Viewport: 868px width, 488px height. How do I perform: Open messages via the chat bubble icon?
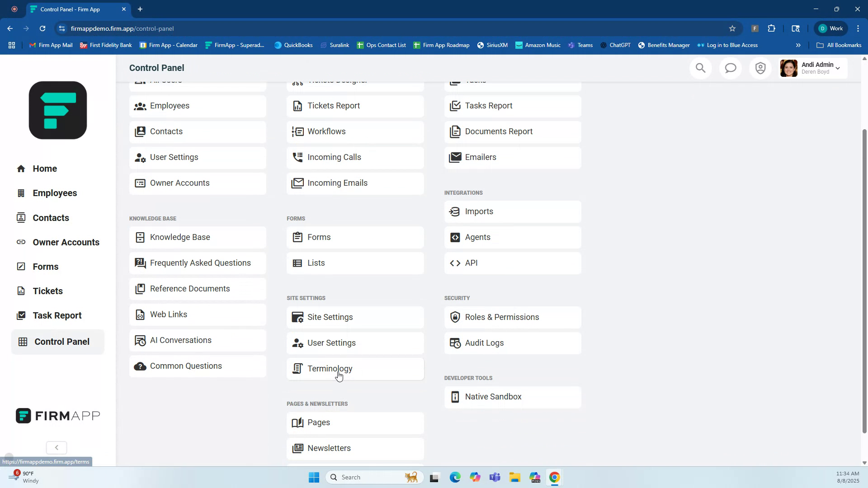730,68
